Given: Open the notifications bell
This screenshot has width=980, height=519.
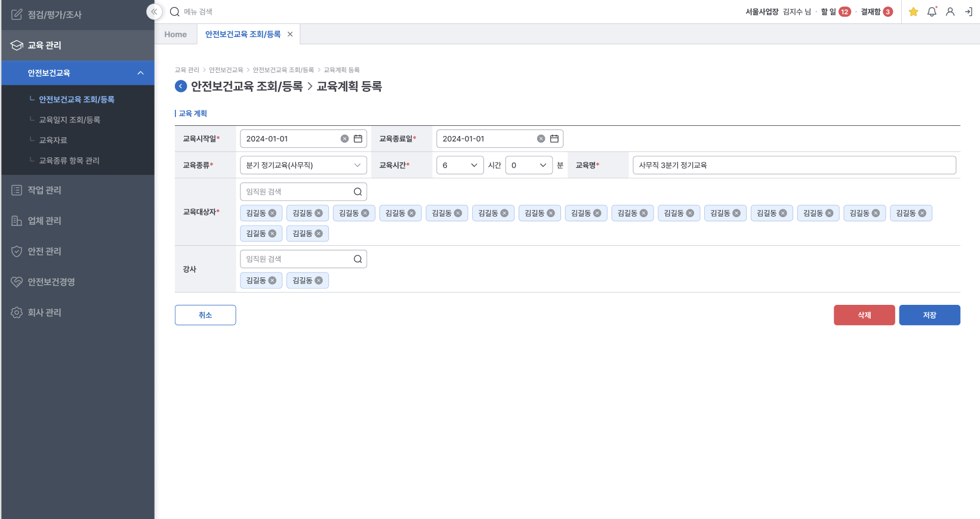Looking at the screenshot, I should tap(932, 12).
